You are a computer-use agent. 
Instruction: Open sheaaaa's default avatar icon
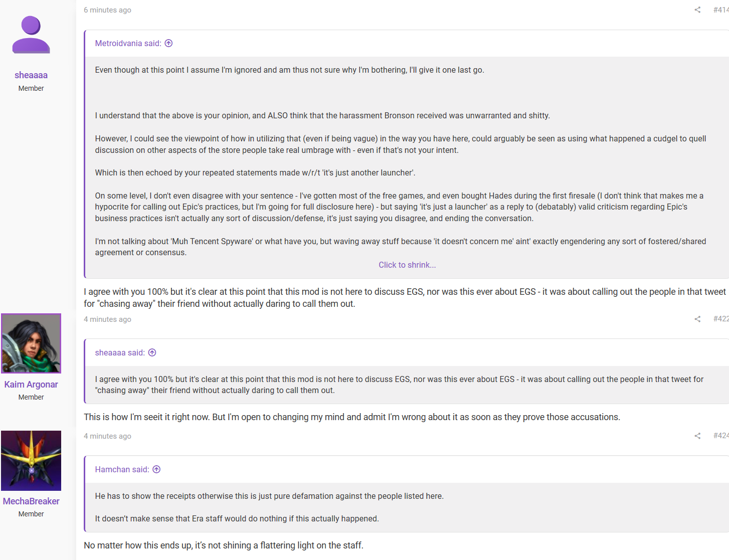[x=31, y=35]
